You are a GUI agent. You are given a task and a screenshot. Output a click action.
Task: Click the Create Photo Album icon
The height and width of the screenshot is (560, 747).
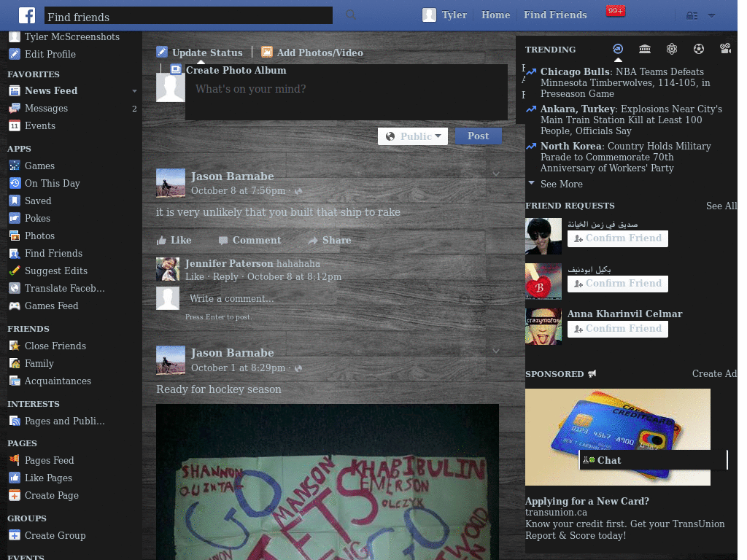coord(176,69)
